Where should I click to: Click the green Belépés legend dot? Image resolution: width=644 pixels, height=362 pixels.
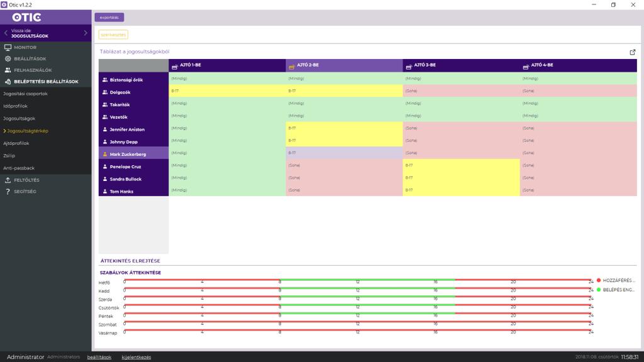pyautogui.click(x=599, y=290)
